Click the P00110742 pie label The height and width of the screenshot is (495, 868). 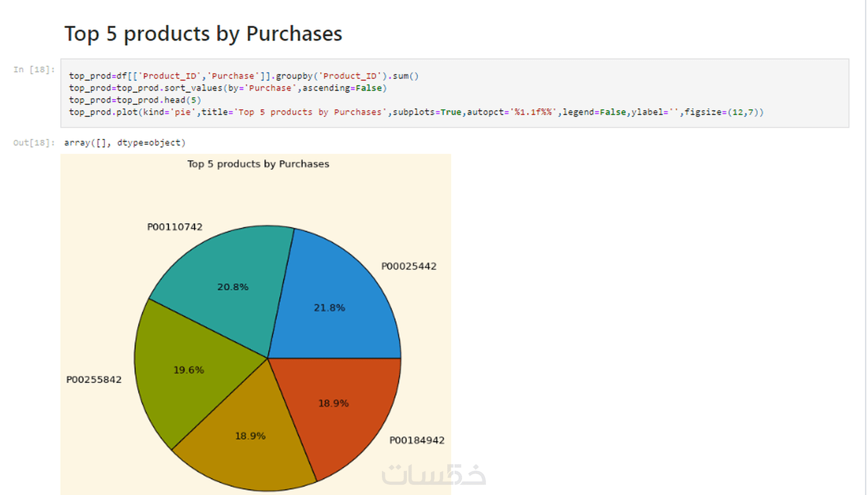175,227
